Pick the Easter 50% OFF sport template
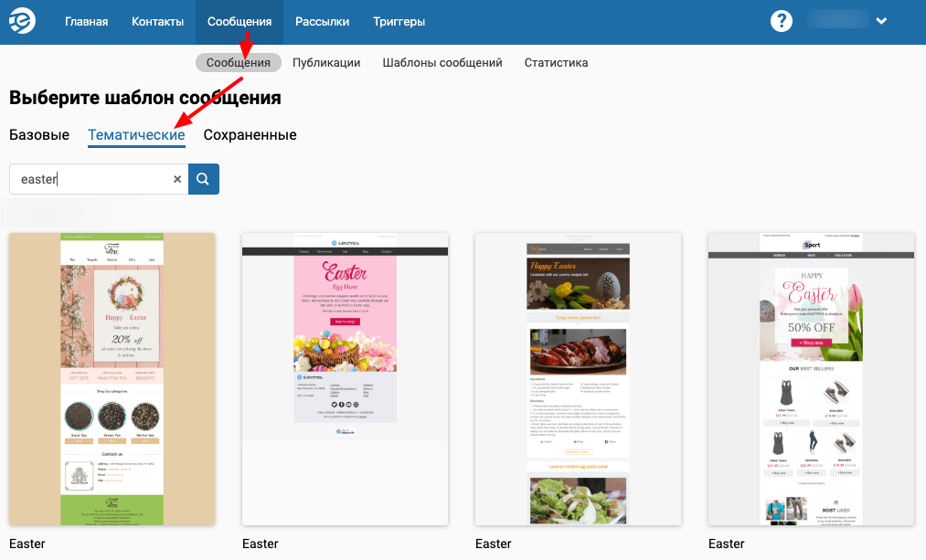This screenshot has height=560, width=926. [x=811, y=379]
